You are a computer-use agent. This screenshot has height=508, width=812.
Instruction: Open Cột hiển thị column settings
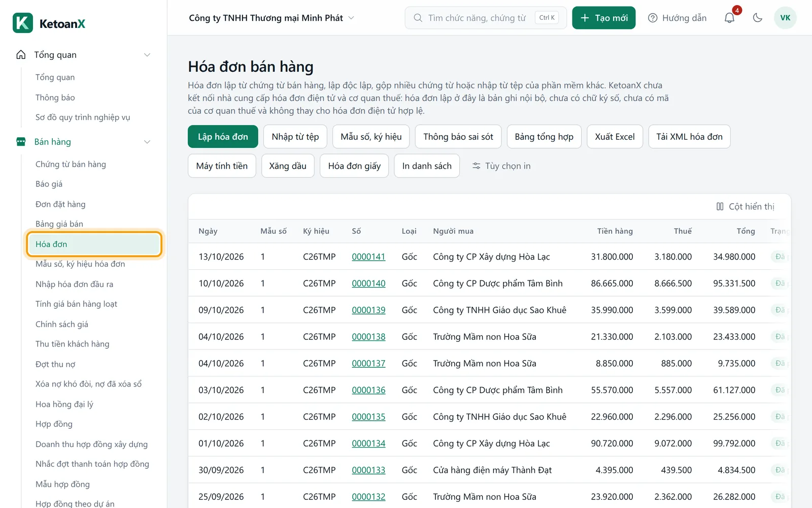tap(745, 206)
